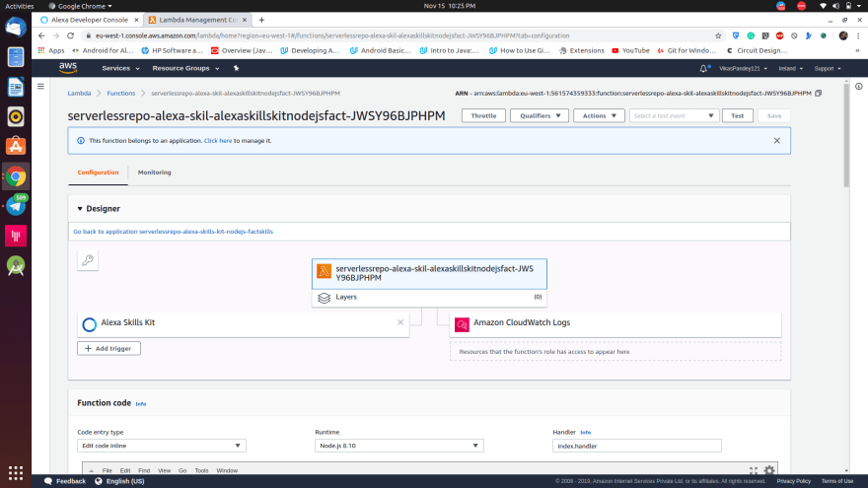Open Android Studio from the dock
Image resolution: width=868 pixels, height=488 pixels.
tap(16, 266)
